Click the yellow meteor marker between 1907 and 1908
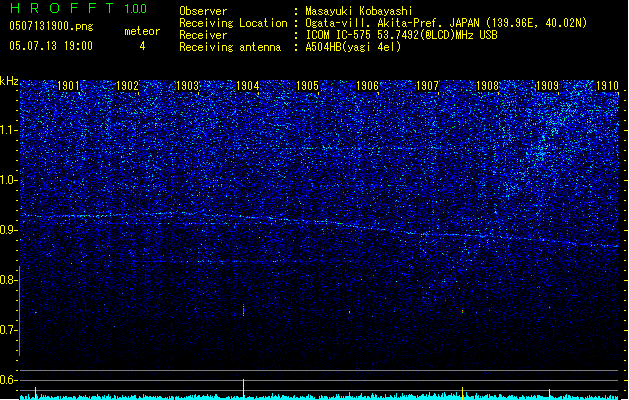629x400 pixels. (463, 393)
